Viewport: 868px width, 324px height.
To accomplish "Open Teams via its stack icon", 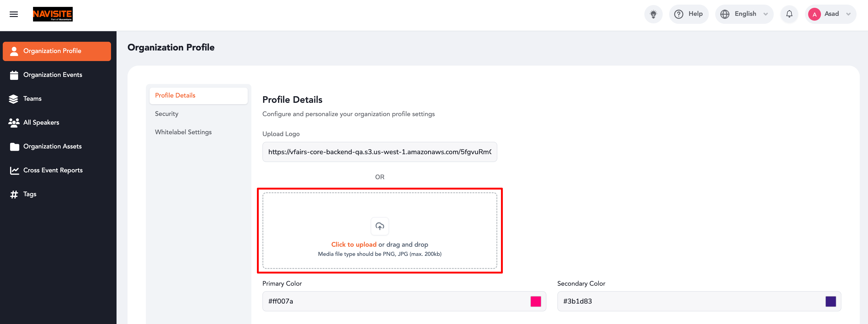I will [14, 99].
